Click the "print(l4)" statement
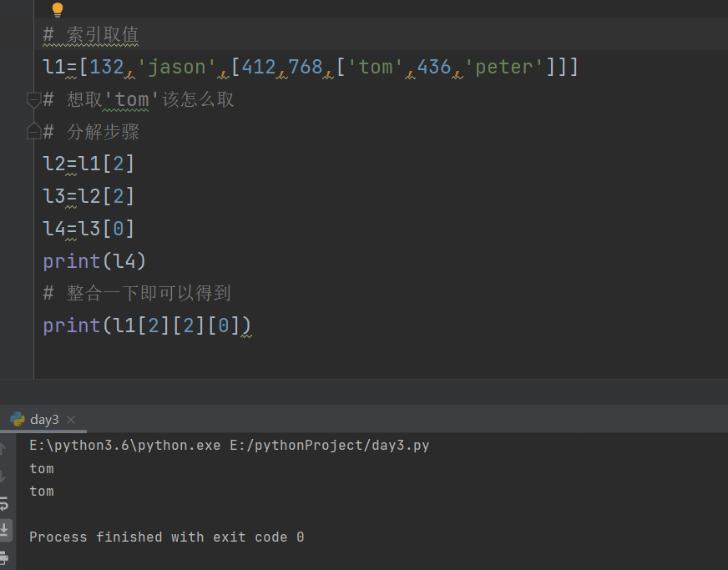 94,261
